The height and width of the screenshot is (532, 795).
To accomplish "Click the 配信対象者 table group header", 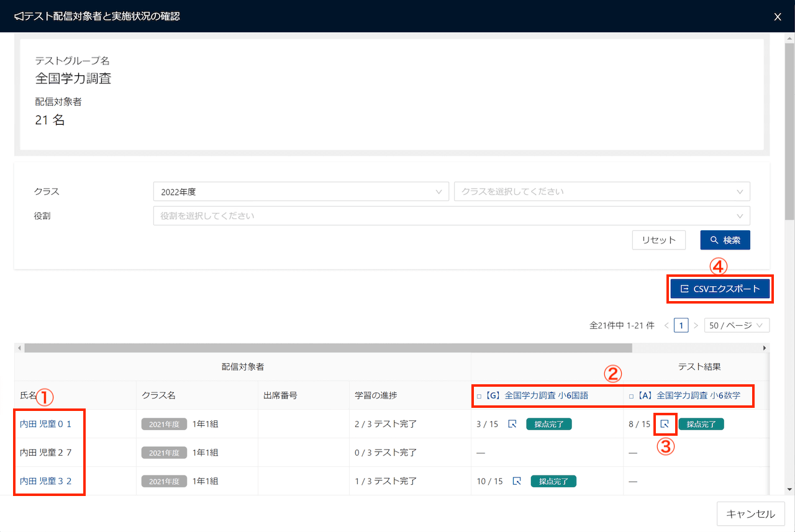I will coord(243,367).
